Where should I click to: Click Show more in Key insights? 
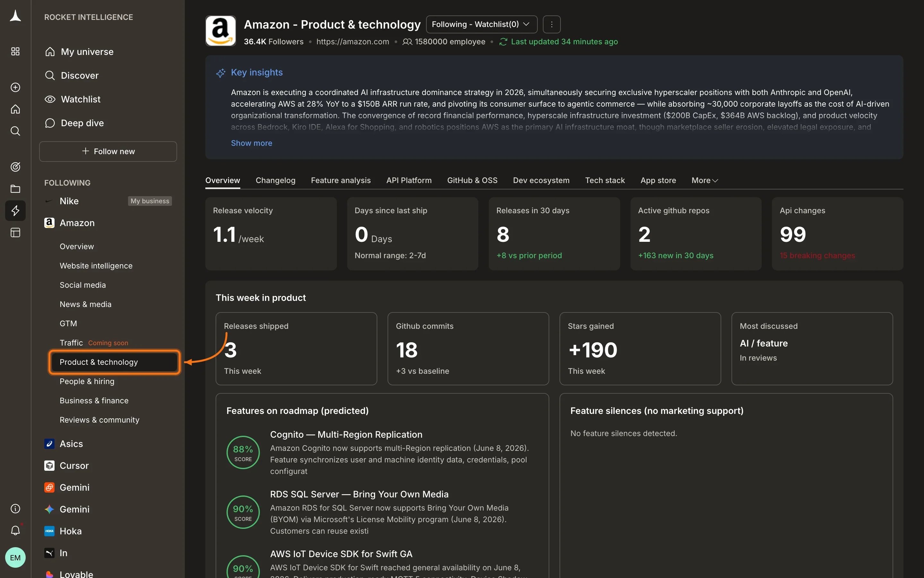click(x=252, y=143)
